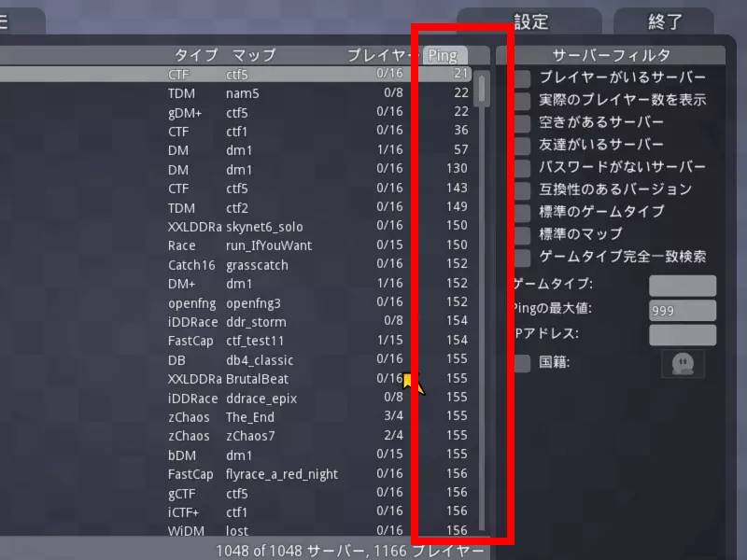The height and width of the screenshot is (560, 747).
Task: Toggle the 国籍 filter checkbox
Action: [x=523, y=363]
